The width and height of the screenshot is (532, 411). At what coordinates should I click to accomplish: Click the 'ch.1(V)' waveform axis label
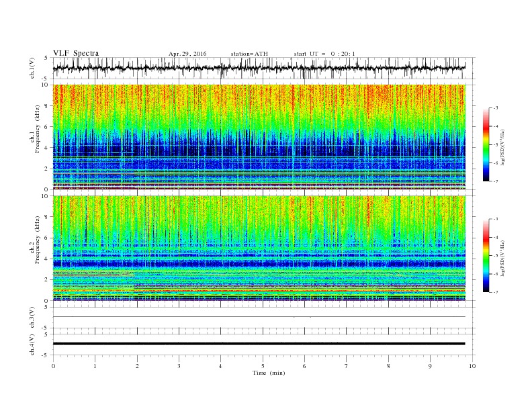coord(32,68)
